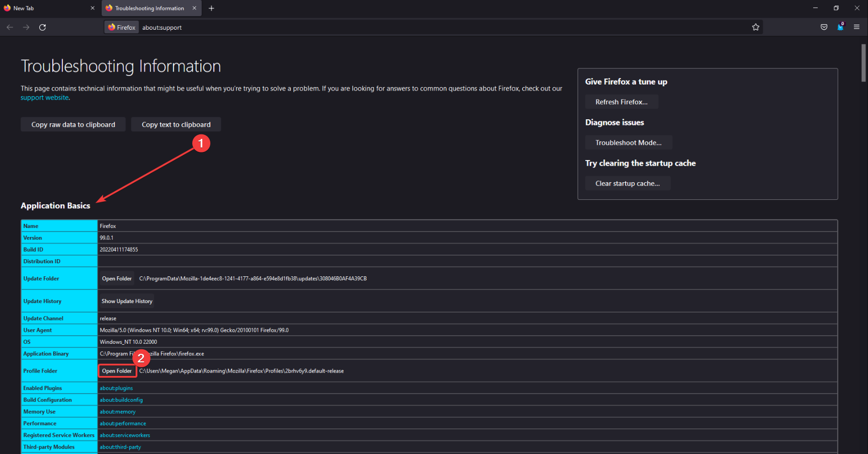Image resolution: width=868 pixels, height=454 pixels.
Task: Click the Refresh Firefox button
Action: pos(621,102)
